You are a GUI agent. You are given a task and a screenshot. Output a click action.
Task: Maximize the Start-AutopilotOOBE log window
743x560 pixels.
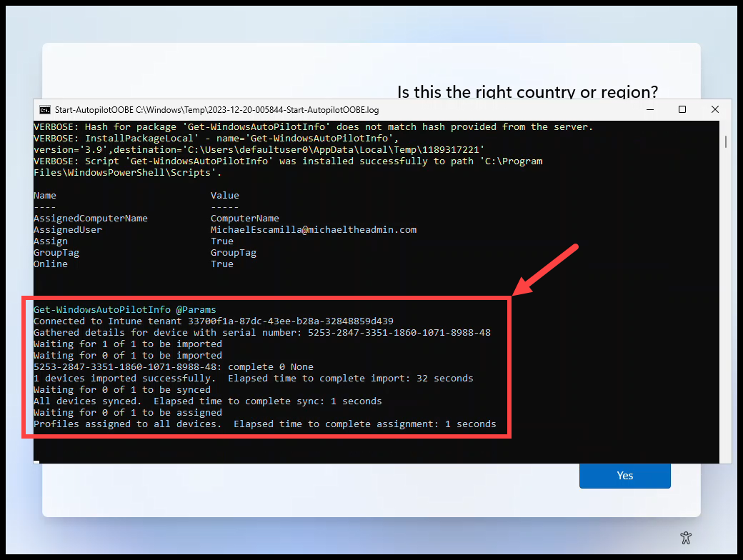click(x=682, y=109)
